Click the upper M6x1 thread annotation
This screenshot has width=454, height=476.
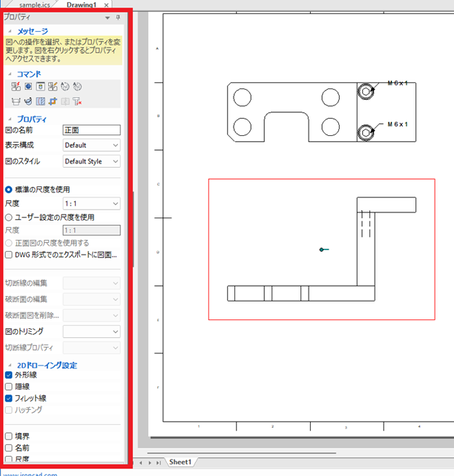tap(398, 83)
